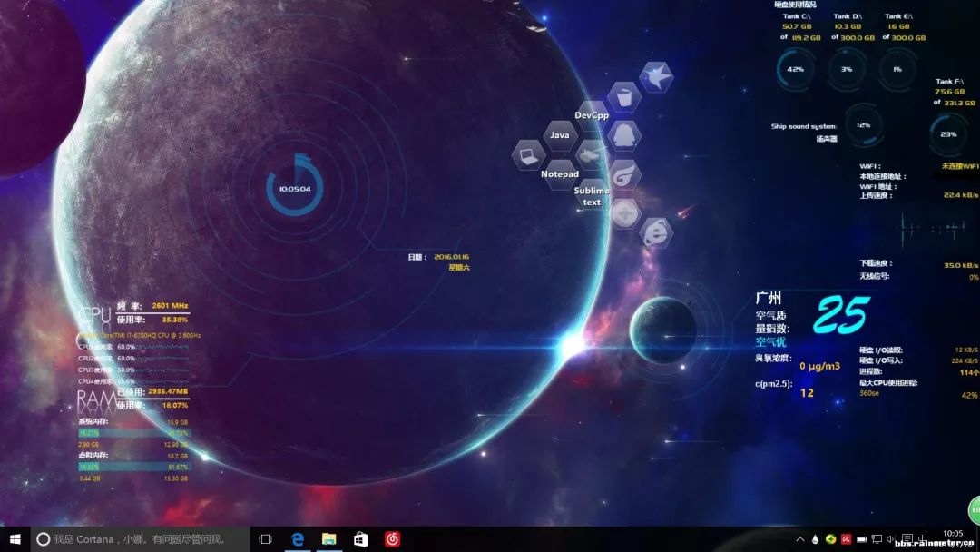
Task: Launch the tank game hexagon icon
Action: click(592, 154)
